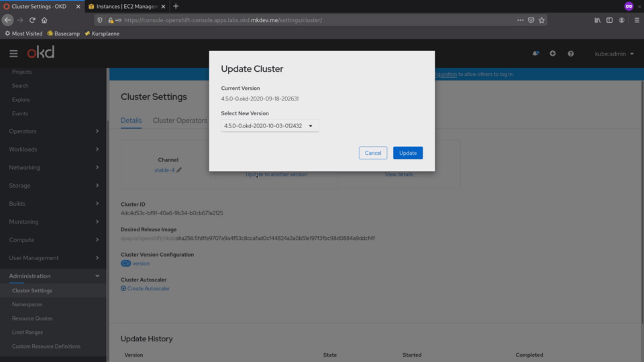Click the plus import icon in header
Image resolution: width=644 pixels, height=362 pixels.
pos(553,54)
